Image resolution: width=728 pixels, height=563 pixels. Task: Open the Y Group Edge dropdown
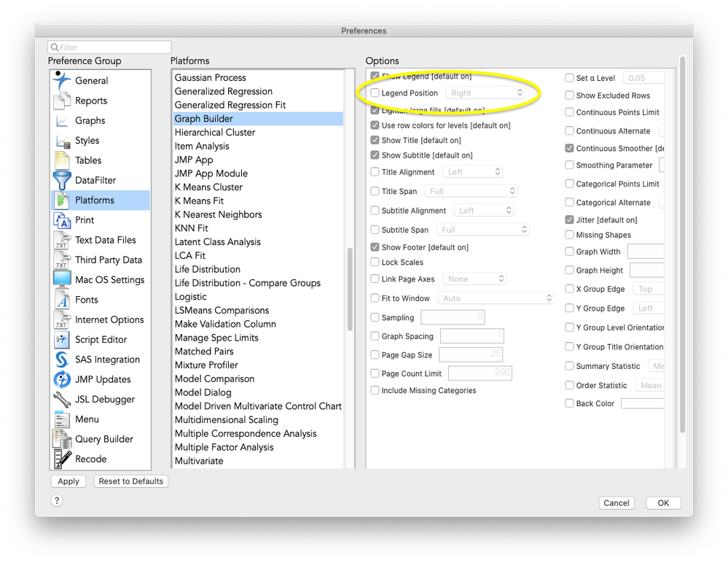649,308
